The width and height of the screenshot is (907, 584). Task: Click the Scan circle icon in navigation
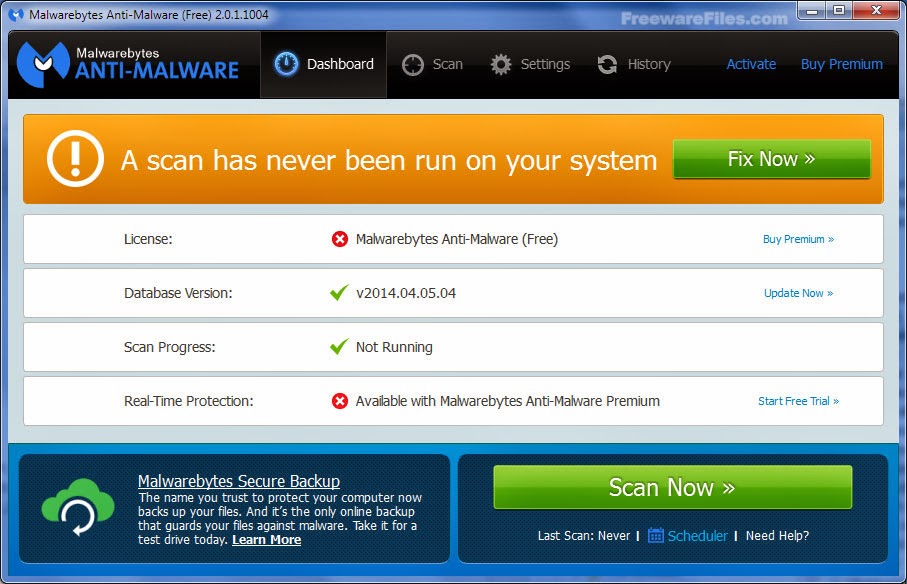point(411,63)
